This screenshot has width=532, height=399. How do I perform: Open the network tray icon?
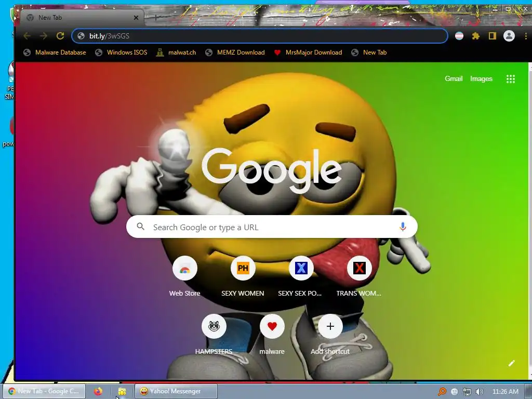point(467,392)
